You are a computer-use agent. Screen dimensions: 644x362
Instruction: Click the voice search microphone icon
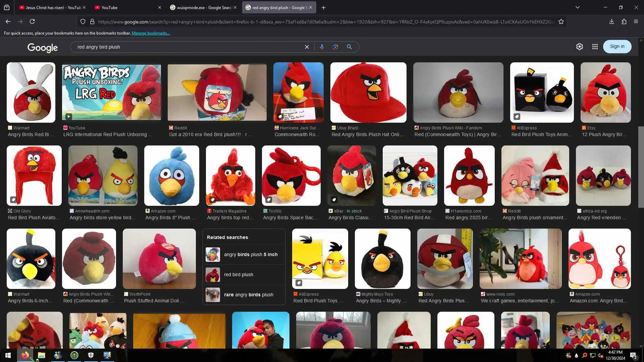pos(322,47)
